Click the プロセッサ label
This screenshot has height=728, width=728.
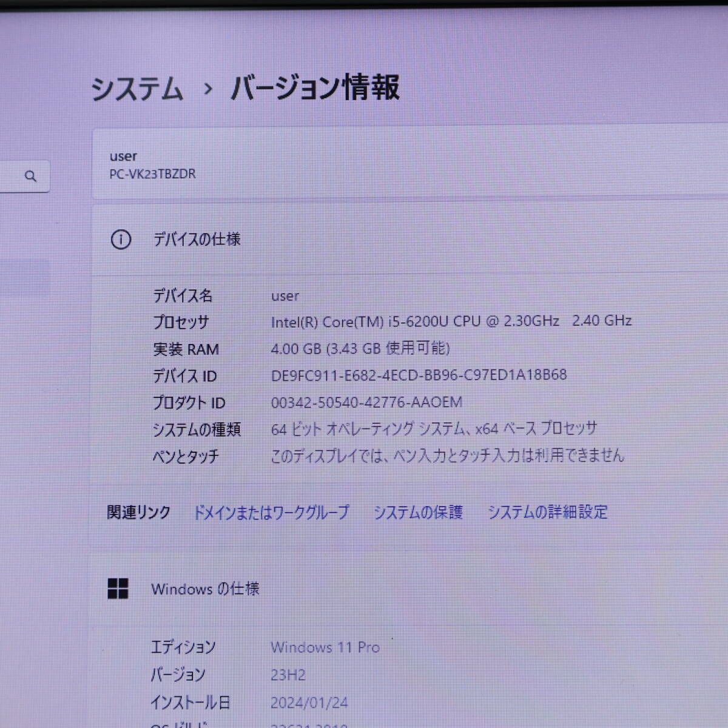(x=181, y=322)
